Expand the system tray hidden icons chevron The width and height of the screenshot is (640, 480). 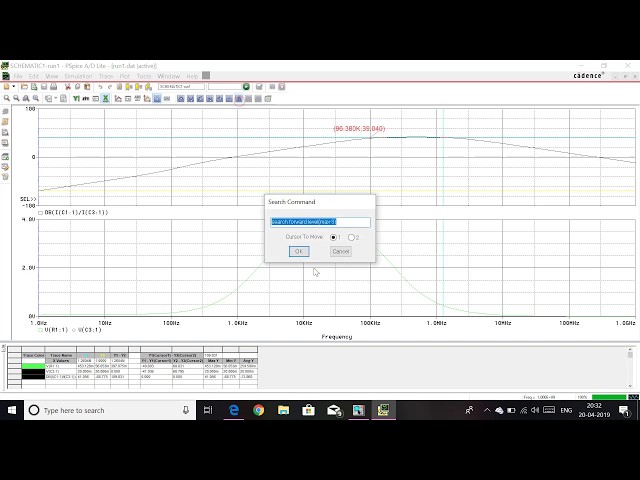point(487,410)
